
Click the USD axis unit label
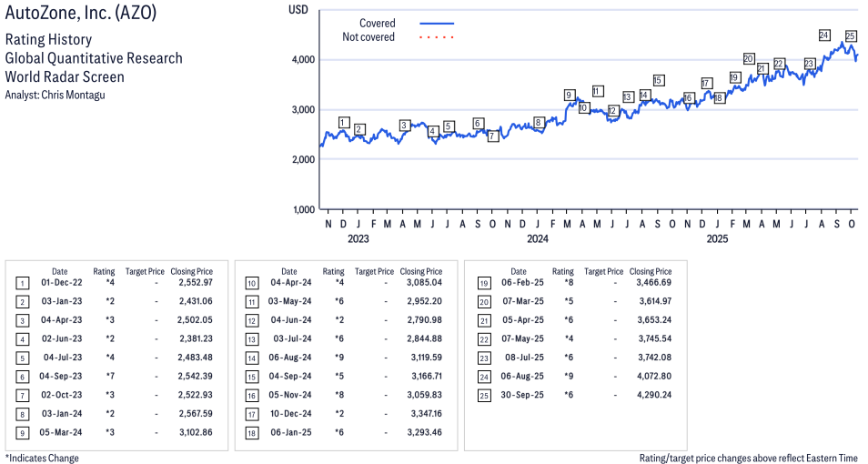click(298, 9)
